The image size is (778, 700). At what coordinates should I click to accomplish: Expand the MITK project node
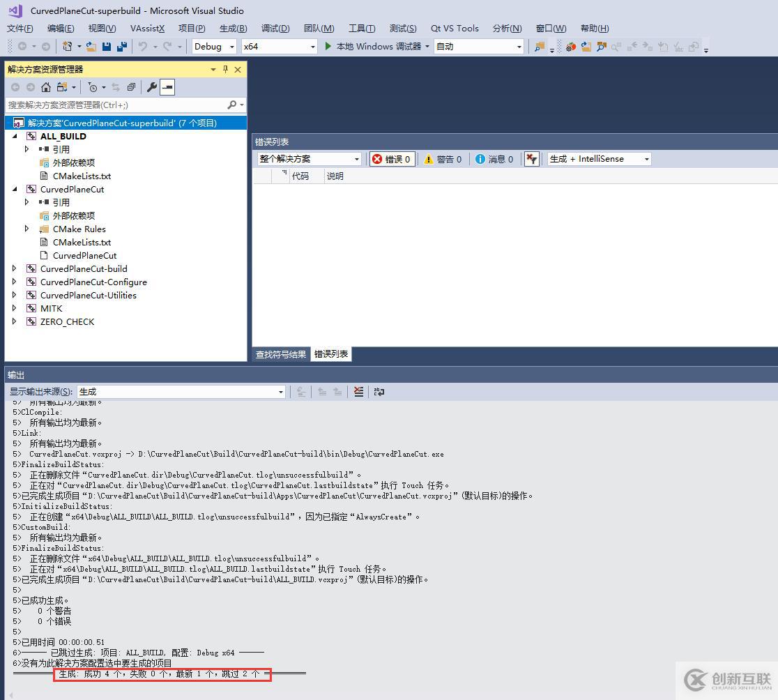15,308
